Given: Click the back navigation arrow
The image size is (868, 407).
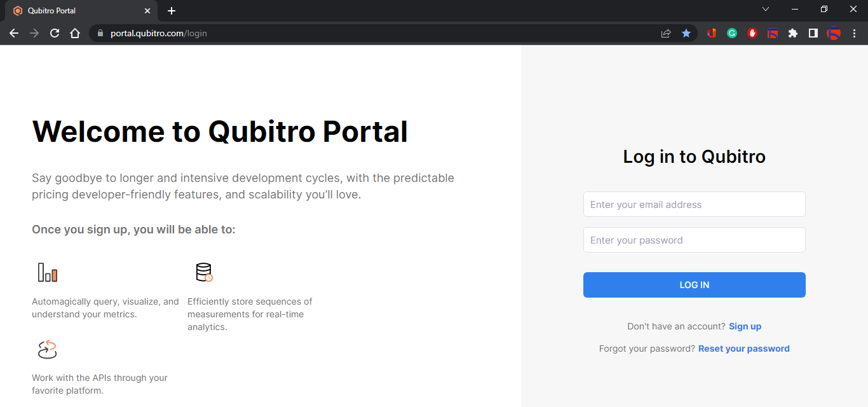Looking at the screenshot, I should pyautogui.click(x=14, y=32).
